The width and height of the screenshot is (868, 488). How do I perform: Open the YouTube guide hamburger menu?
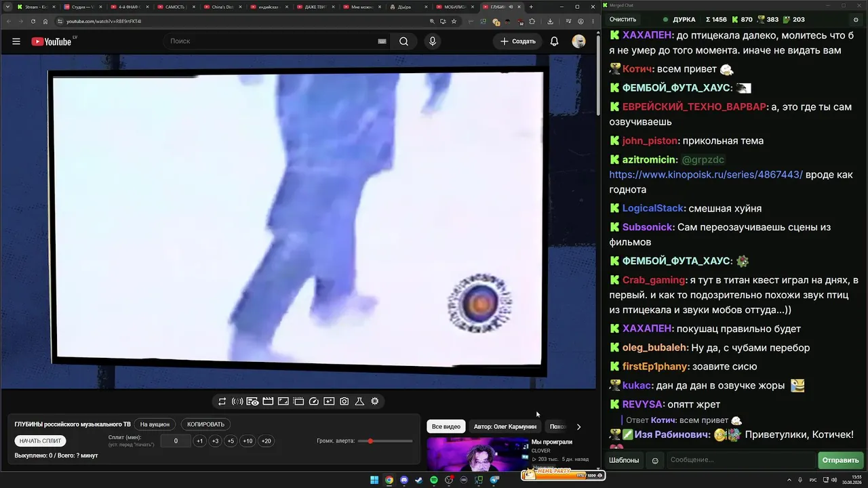pos(16,41)
